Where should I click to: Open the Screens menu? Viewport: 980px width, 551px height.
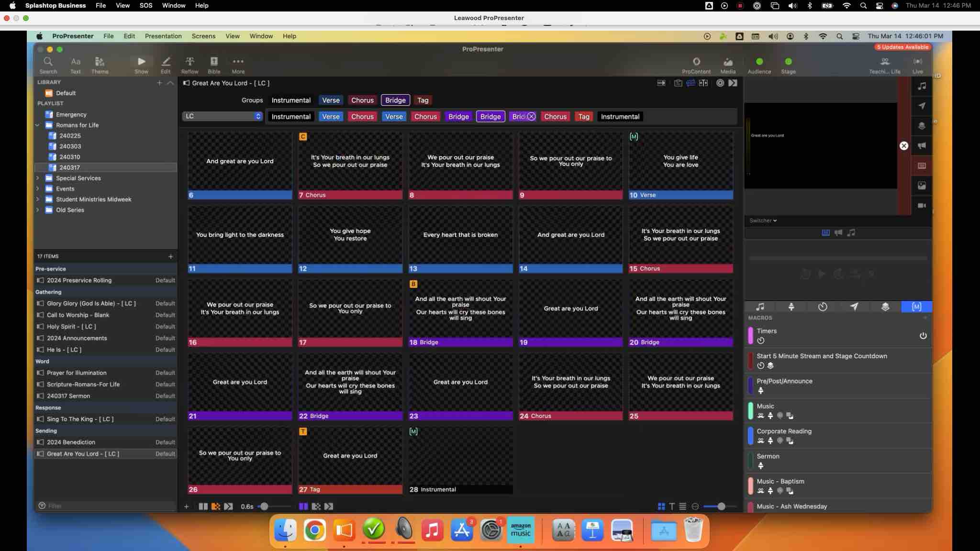tap(203, 36)
